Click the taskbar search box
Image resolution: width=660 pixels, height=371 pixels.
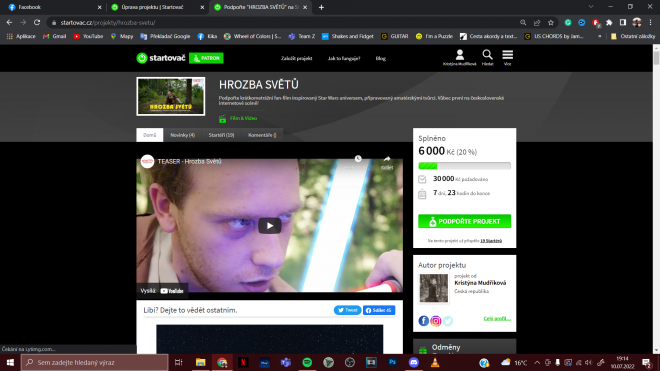[x=95, y=362]
